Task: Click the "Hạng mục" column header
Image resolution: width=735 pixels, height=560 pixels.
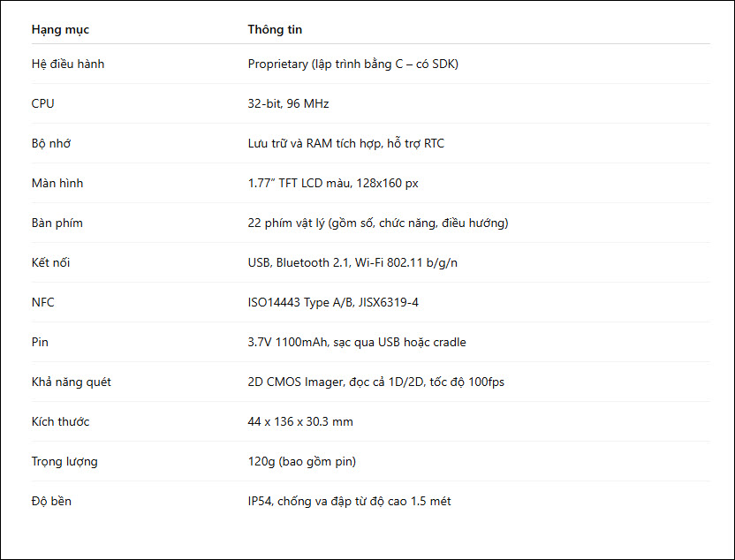Action: 60,30
